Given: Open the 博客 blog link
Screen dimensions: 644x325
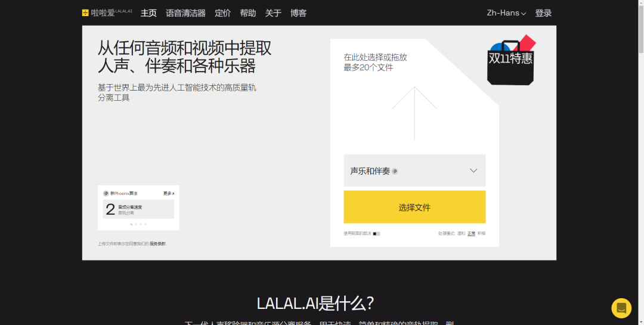Looking at the screenshot, I should [x=299, y=13].
